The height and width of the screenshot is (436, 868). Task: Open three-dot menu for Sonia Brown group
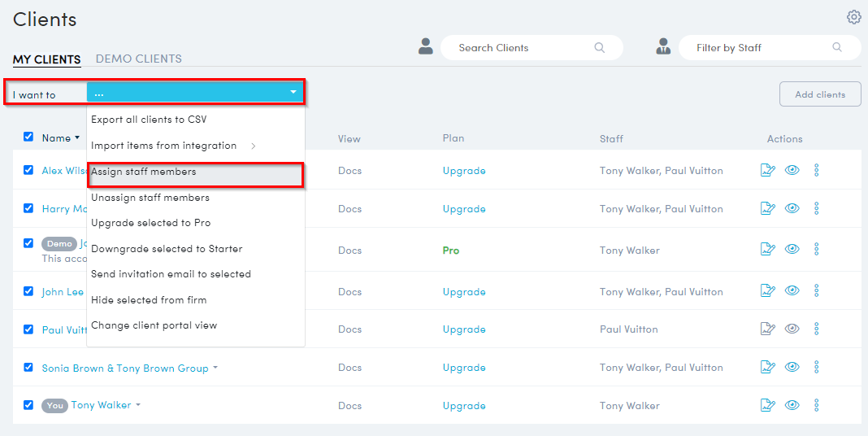click(817, 367)
